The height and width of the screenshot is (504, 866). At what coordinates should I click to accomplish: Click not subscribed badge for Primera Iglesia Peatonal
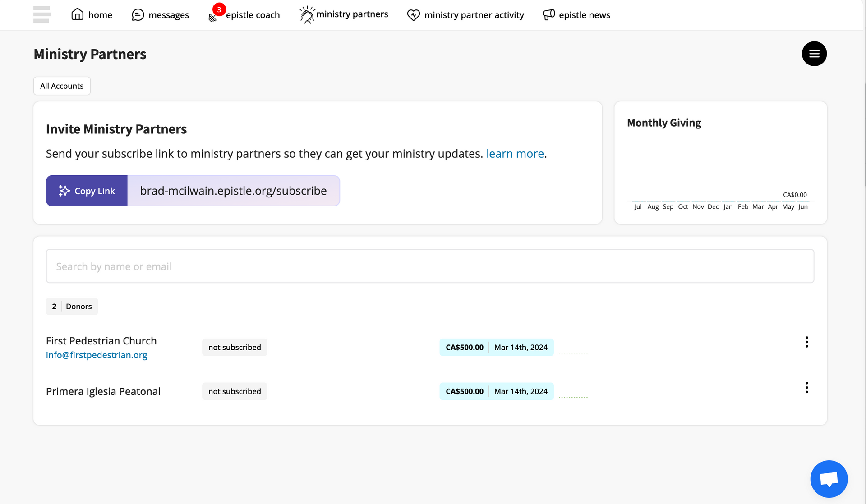pos(235,391)
